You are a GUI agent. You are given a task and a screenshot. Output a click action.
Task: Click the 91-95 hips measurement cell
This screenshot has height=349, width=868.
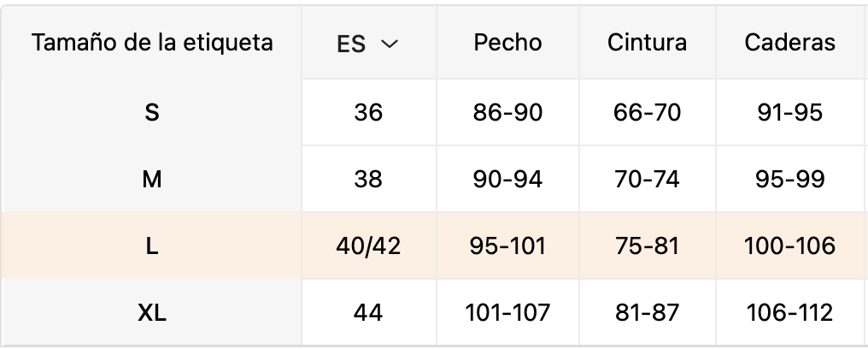[790, 112]
